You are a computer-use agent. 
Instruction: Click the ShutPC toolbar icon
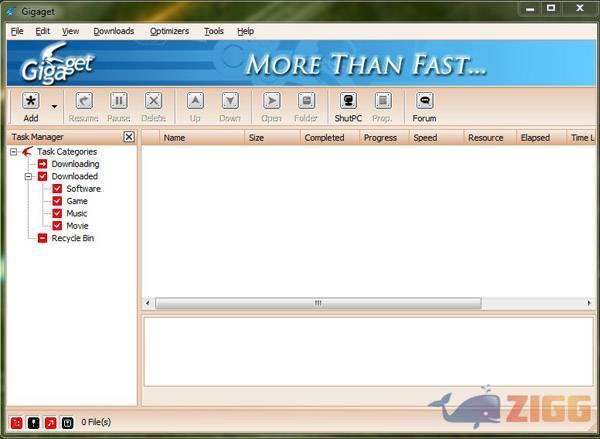[348, 101]
